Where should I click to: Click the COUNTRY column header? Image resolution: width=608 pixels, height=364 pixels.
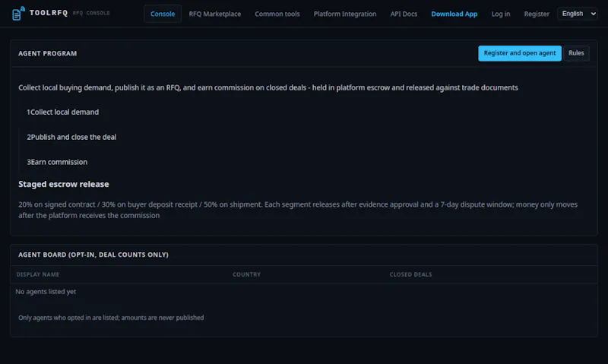tap(246, 274)
